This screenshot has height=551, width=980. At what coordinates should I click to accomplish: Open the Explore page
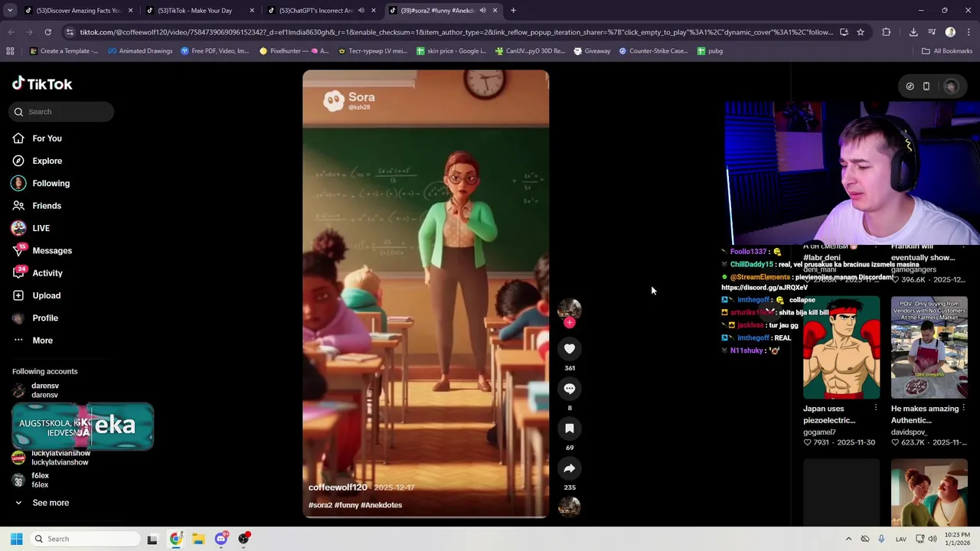pyautogui.click(x=47, y=161)
